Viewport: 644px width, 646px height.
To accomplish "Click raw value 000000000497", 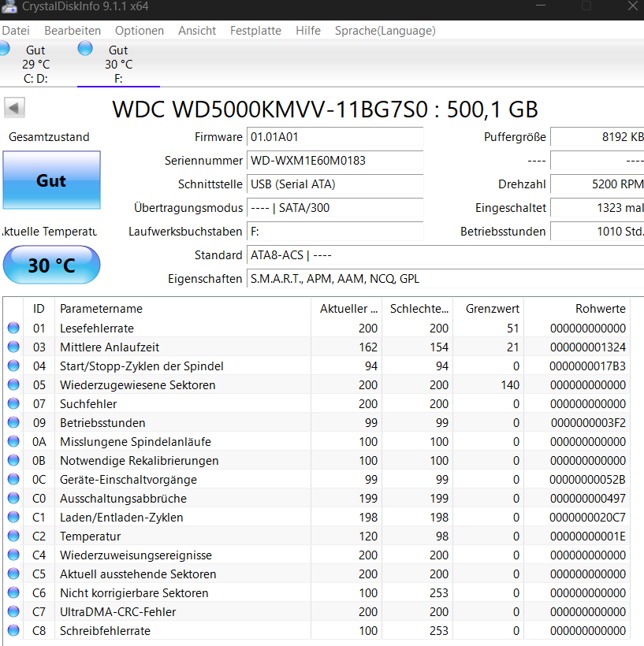I will click(x=588, y=499).
